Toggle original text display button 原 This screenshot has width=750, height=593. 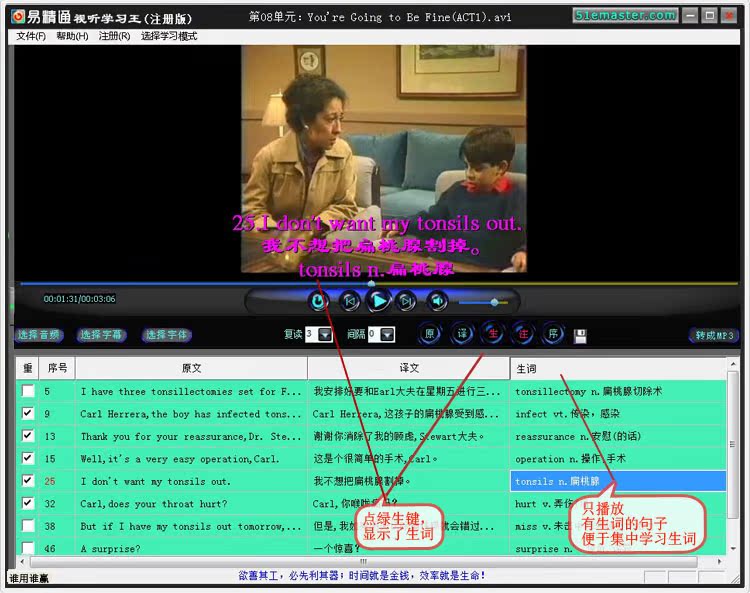click(430, 334)
